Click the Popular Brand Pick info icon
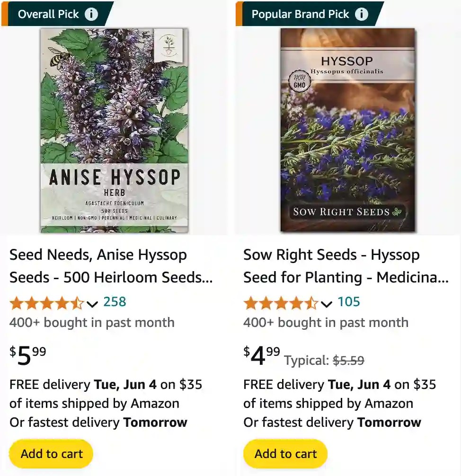The width and height of the screenshot is (461, 476). click(362, 14)
